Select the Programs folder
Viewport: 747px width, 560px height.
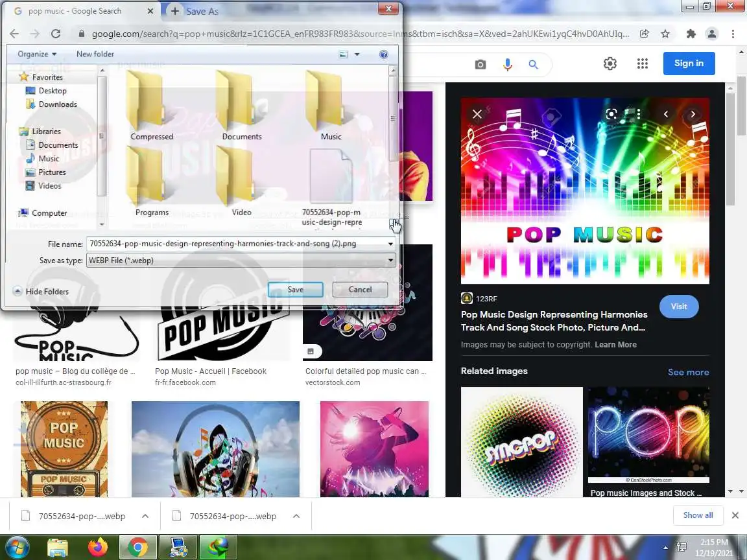click(152, 182)
